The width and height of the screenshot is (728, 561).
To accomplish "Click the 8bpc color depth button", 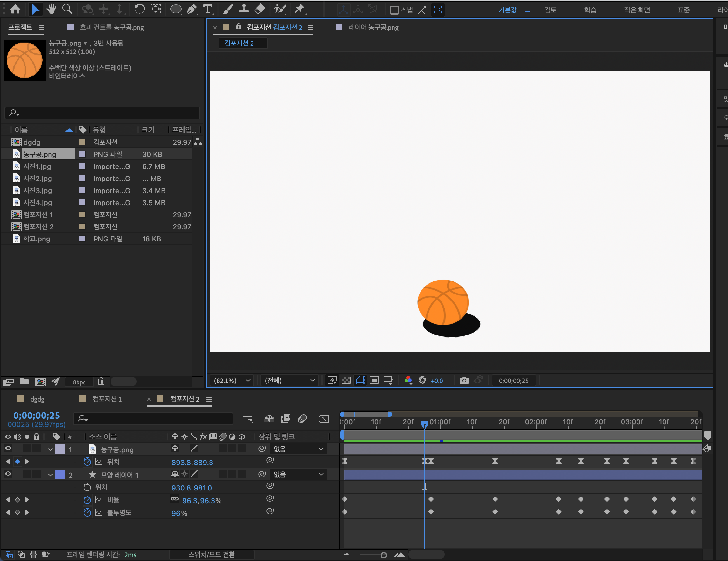I will (x=79, y=382).
